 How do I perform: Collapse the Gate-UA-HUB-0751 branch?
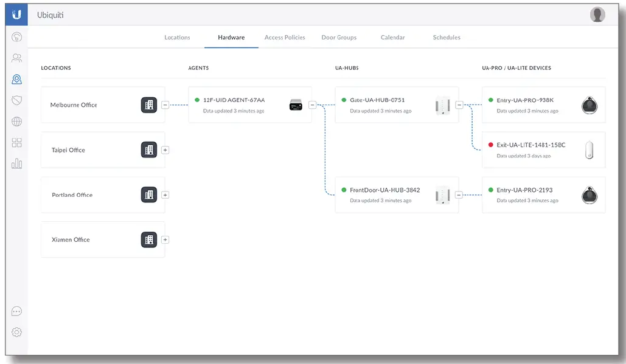click(459, 105)
